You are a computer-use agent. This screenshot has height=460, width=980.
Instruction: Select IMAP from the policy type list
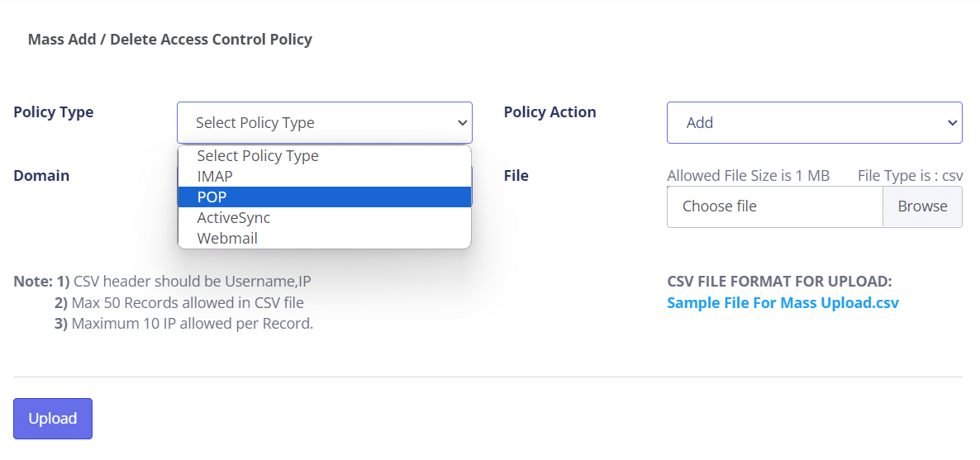tap(215, 176)
